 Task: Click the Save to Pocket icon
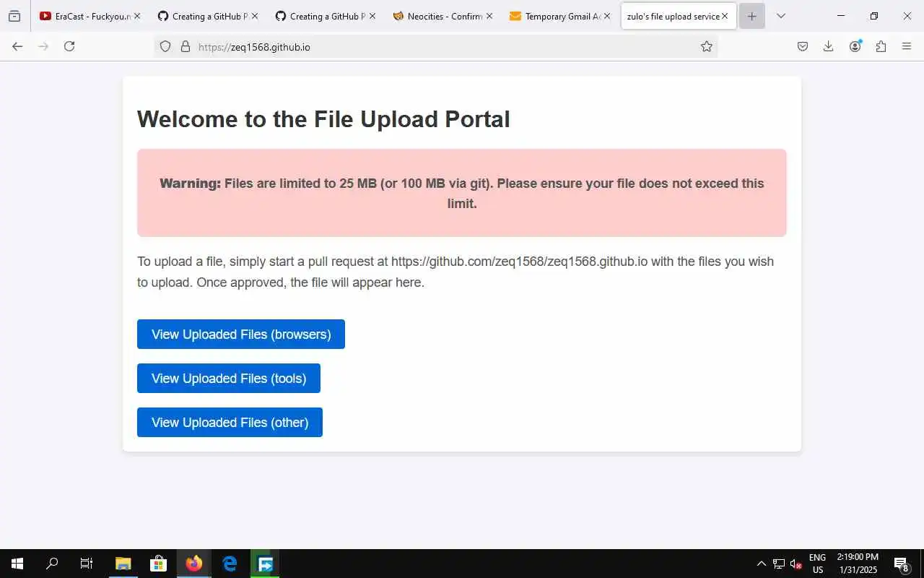[x=803, y=46]
